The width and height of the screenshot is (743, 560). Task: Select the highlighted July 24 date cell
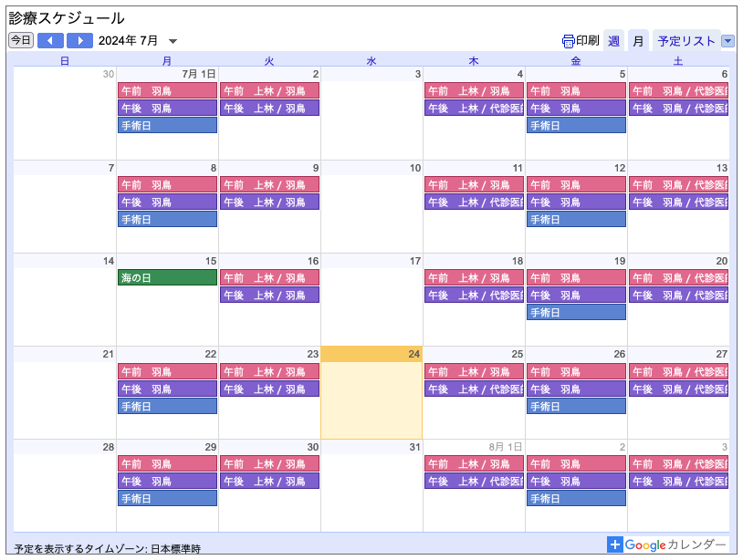pos(371,401)
